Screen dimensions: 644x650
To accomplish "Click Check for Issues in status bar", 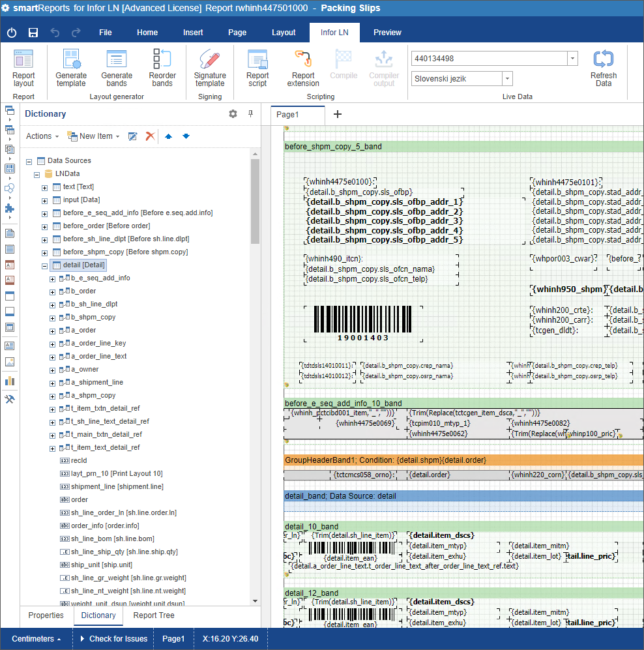I will (114, 639).
